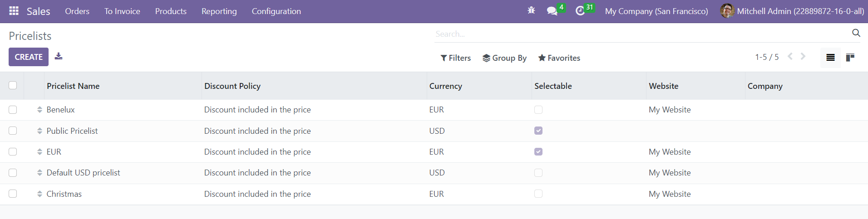The width and height of the screenshot is (868, 219).
Task: Check the Public Pricelist row checkbox
Action: click(13, 131)
